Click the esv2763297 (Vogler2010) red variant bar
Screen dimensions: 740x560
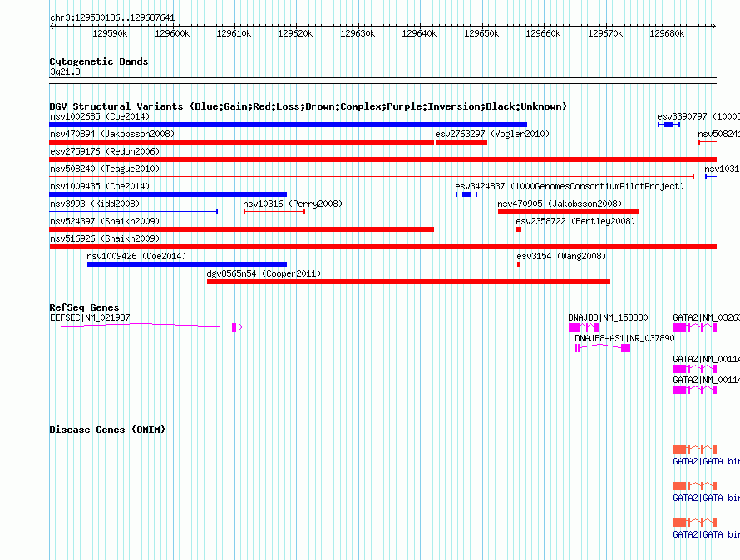[461, 142]
